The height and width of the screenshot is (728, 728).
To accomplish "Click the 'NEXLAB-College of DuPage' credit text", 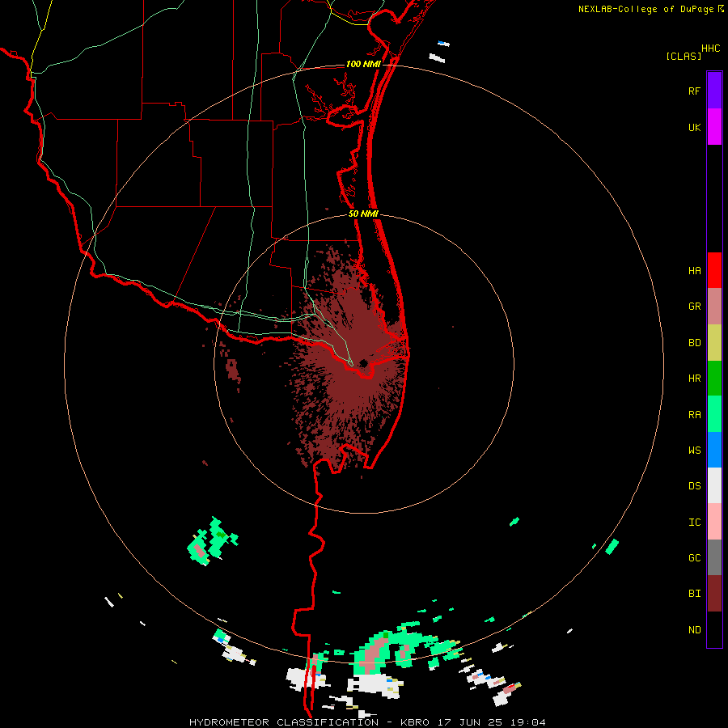I will pyautogui.click(x=645, y=9).
